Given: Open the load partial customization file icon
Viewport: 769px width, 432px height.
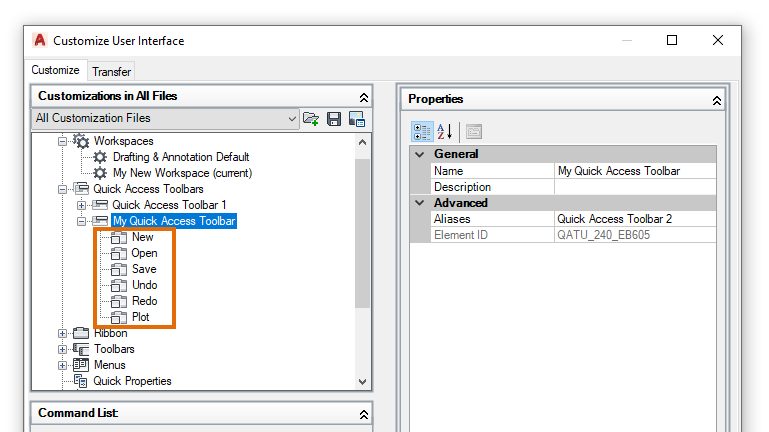Looking at the screenshot, I should (x=311, y=119).
